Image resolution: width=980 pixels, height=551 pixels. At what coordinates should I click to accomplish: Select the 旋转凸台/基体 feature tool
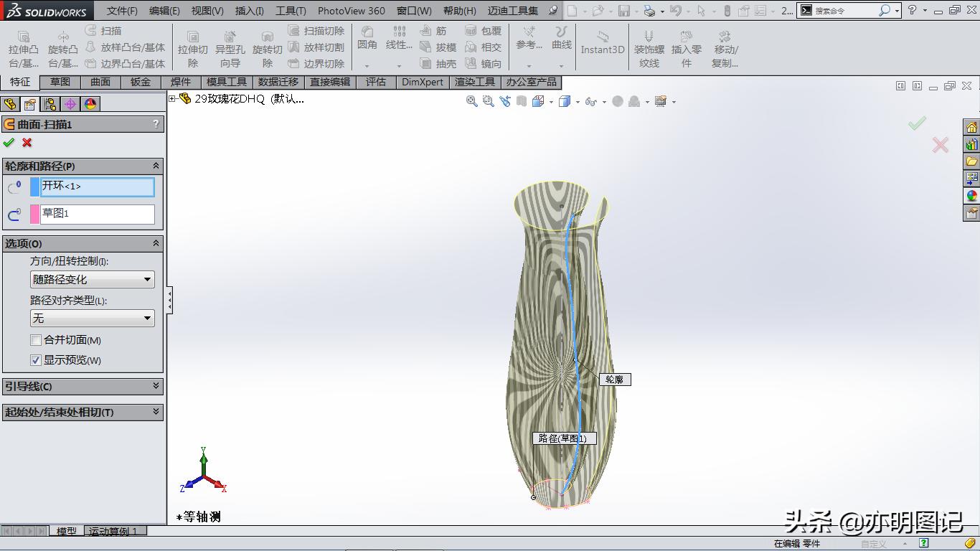coord(62,47)
